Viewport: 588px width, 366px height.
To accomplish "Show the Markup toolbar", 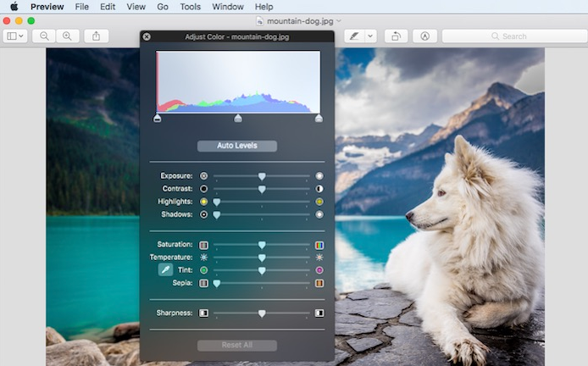I will 424,36.
